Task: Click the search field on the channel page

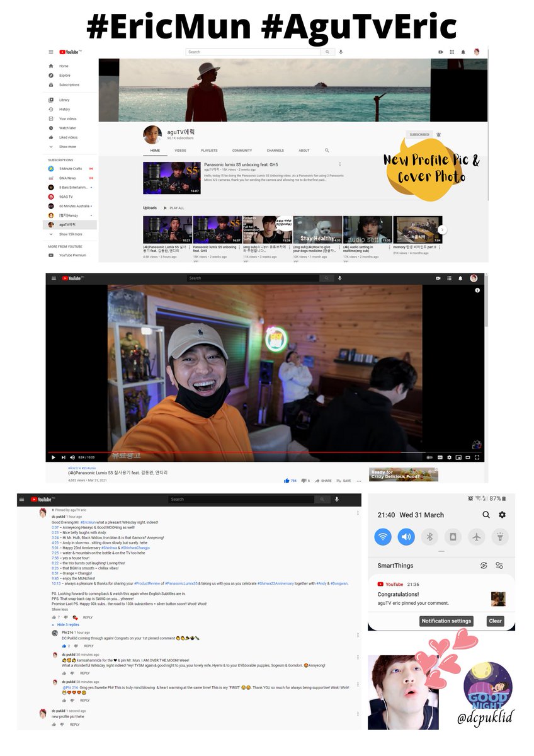Action: pos(253,52)
